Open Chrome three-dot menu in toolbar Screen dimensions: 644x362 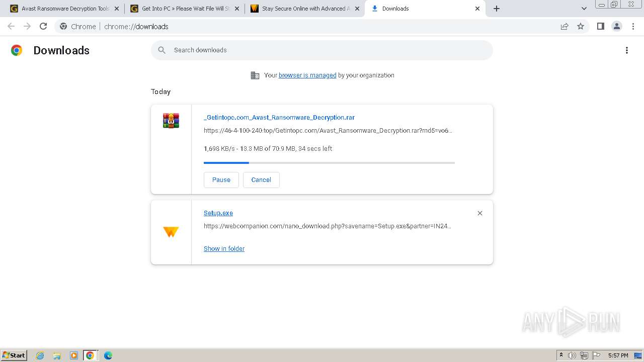[x=632, y=26]
